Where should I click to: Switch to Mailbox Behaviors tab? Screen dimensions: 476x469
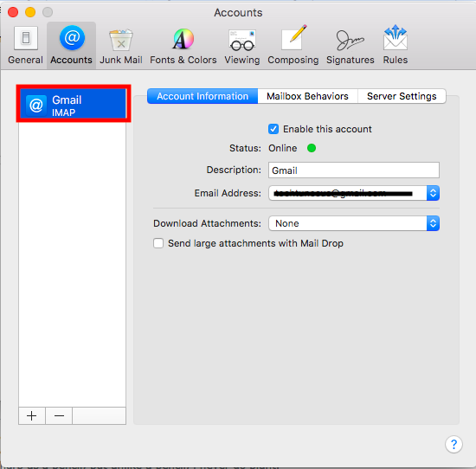pos(307,96)
